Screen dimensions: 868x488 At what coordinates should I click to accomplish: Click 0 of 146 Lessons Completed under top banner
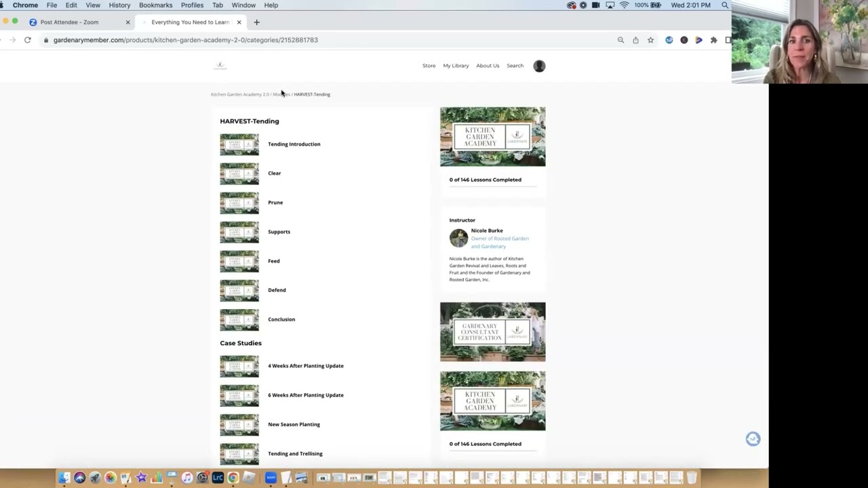pyautogui.click(x=485, y=180)
